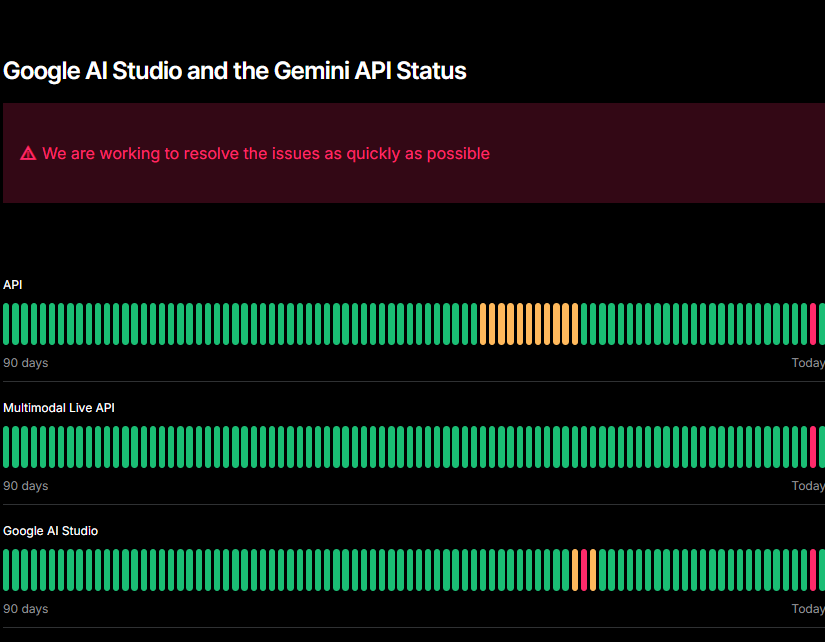Click the API section label
This screenshot has width=825, height=642.
click(13, 285)
